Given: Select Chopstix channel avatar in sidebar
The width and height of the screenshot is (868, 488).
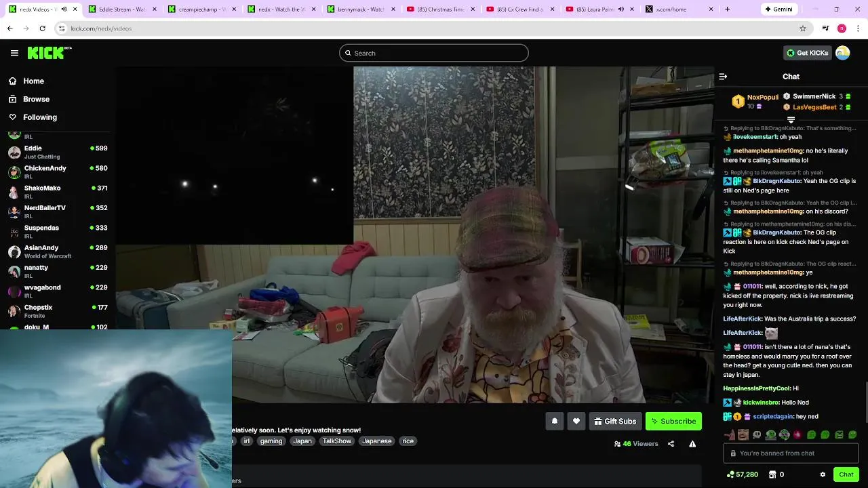Looking at the screenshot, I should pos(14,311).
